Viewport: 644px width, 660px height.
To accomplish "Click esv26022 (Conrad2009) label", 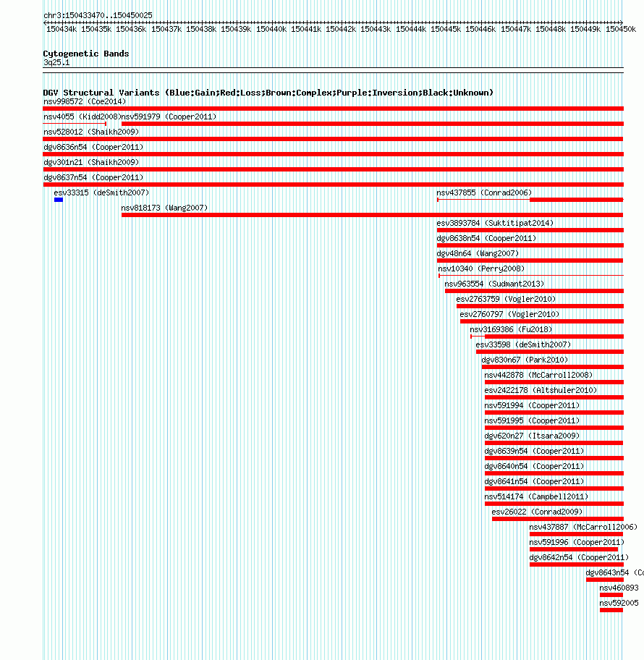I will tap(537, 512).
